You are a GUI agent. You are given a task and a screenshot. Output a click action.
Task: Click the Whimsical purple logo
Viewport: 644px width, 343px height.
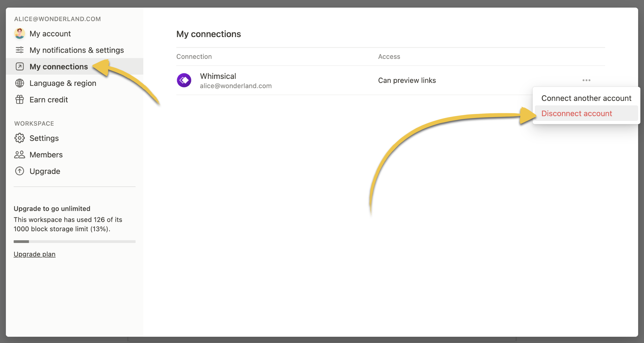point(184,80)
